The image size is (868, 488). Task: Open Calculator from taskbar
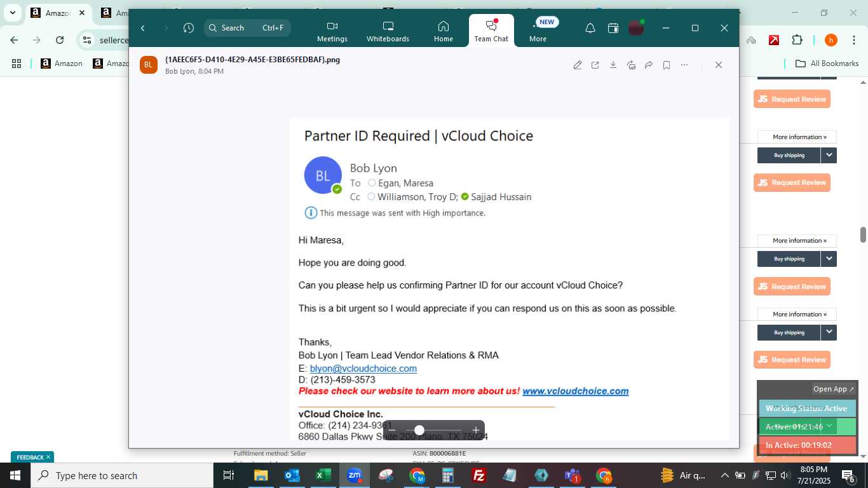point(448,475)
